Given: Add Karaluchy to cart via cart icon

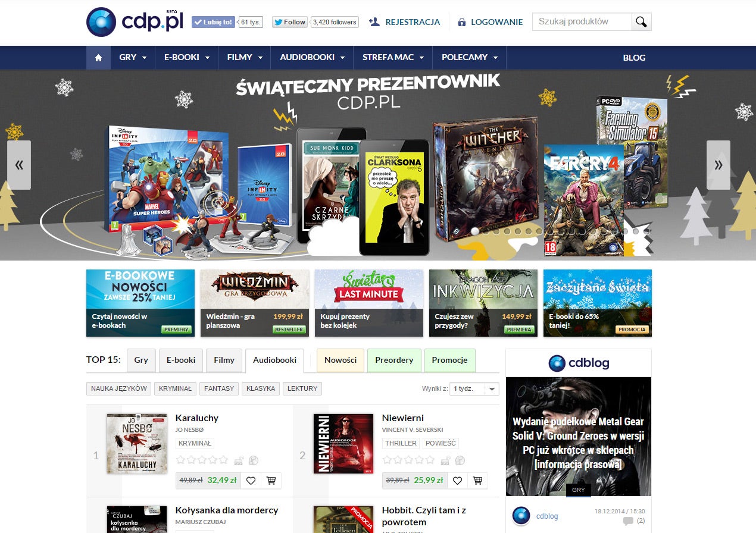Looking at the screenshot, I should pos(271,481).
